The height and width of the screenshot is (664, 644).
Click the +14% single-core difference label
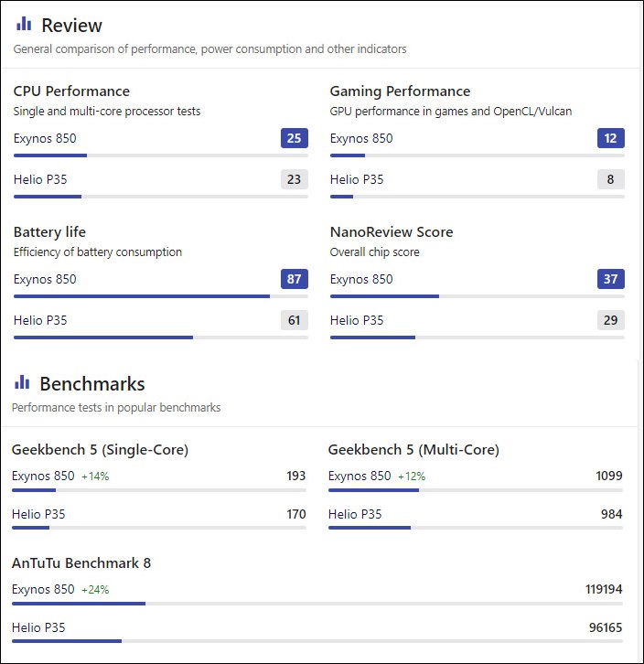[95, 477]
